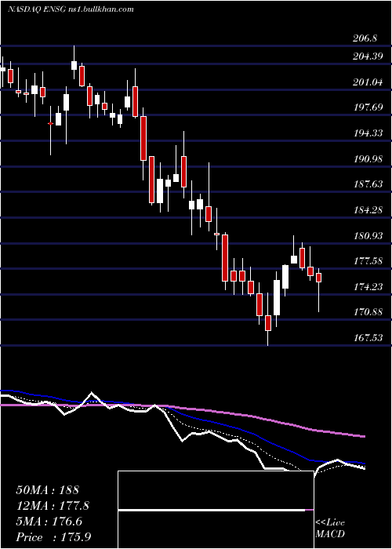
Task: Click the 187.63 price level label
Action: click(x=367, y=184)
